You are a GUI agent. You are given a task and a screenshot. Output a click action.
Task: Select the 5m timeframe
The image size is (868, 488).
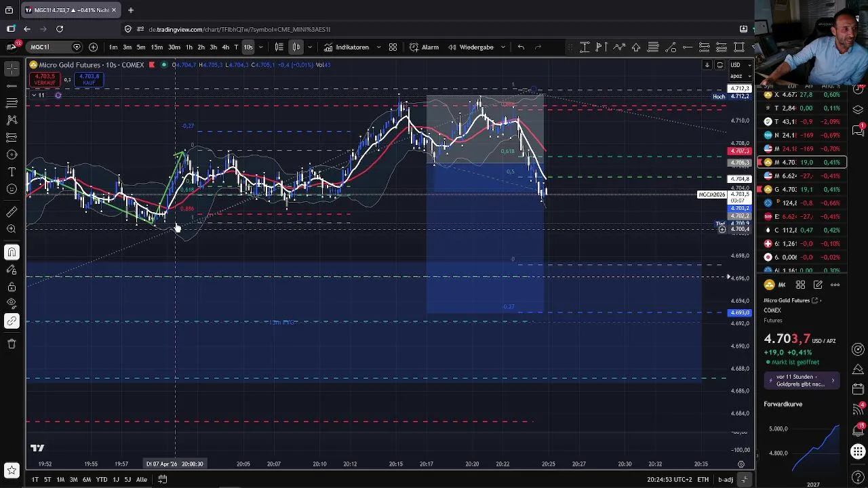click(x=140, y=47)
